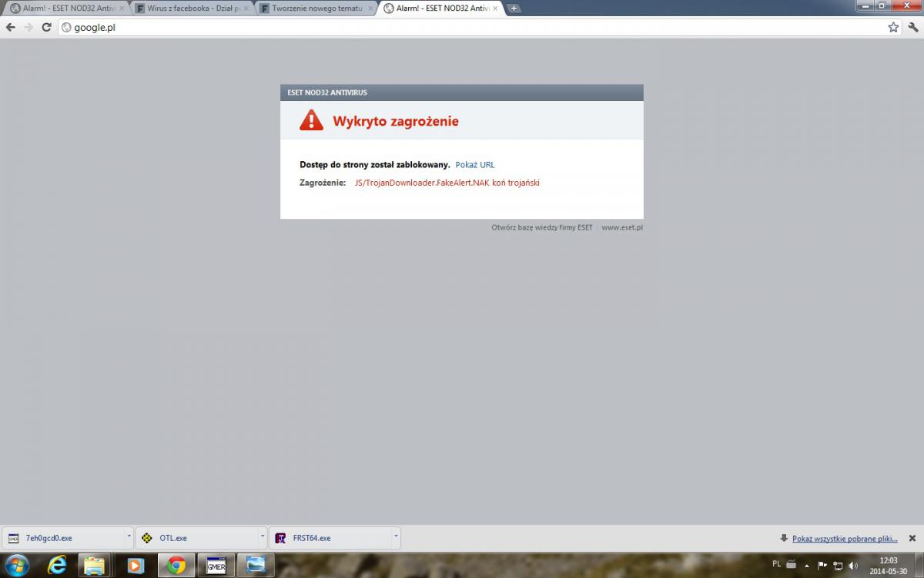Open Windows Explorer from the taskbar
The height and width of the screenshot is (578, 924).
pyautogui.click(x=95, y=565)
